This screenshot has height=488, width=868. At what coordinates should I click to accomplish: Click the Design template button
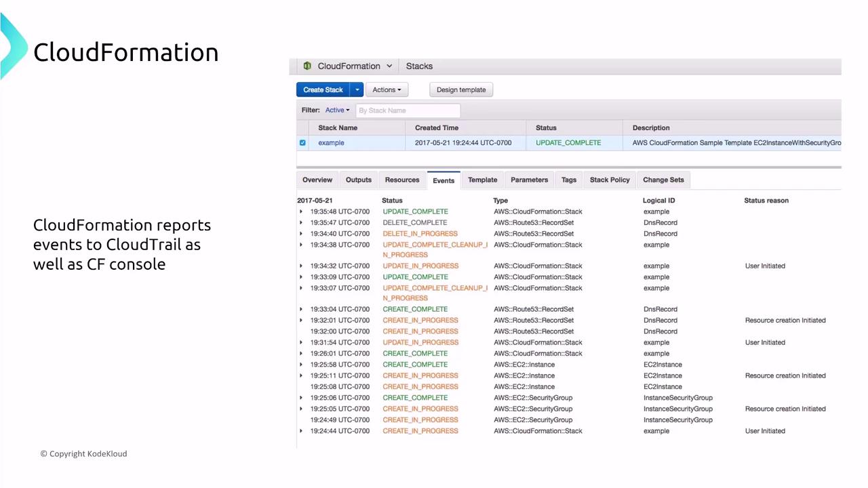click(x=461, y=89)
